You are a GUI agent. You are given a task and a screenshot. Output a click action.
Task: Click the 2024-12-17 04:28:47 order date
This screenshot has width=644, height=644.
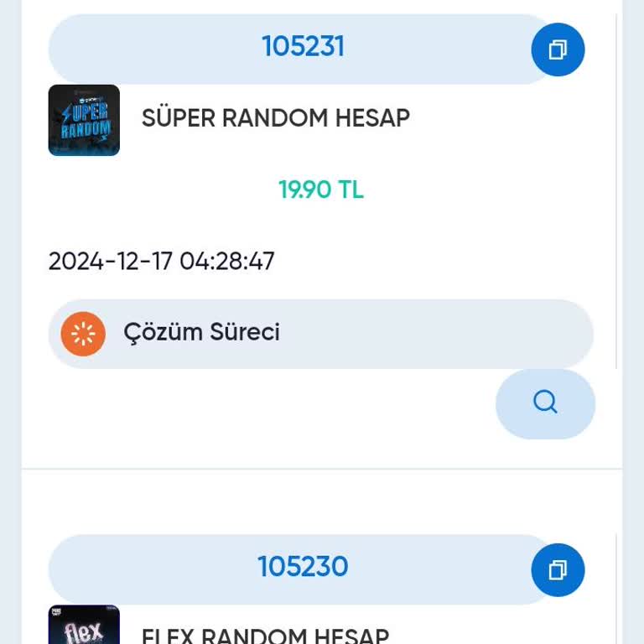point(161,262)
